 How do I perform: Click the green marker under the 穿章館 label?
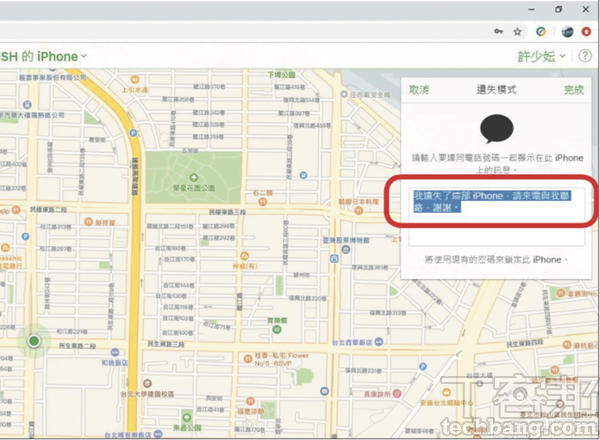(x=277, y=329)
